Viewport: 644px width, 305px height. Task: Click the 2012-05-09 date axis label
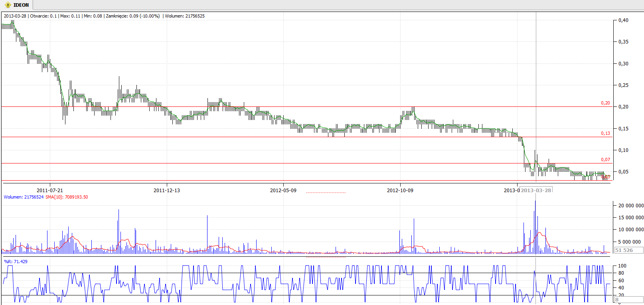[283, 191]
